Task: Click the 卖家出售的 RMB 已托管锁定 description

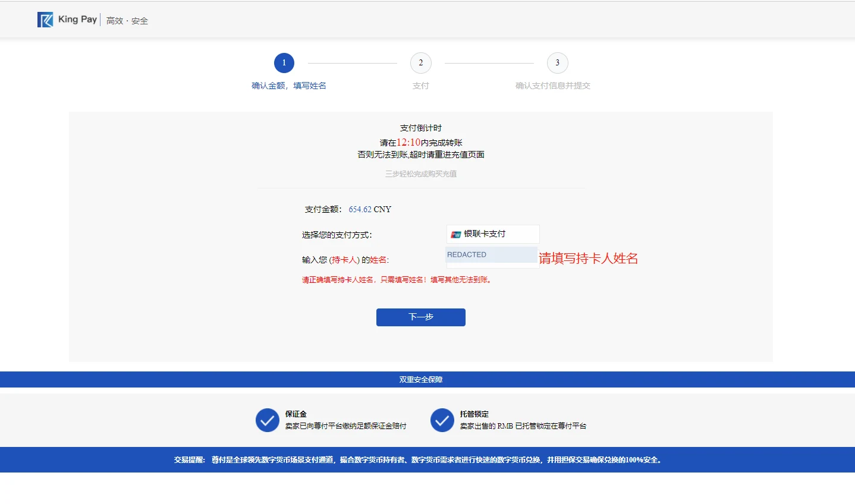Action: tap(523, 426)
